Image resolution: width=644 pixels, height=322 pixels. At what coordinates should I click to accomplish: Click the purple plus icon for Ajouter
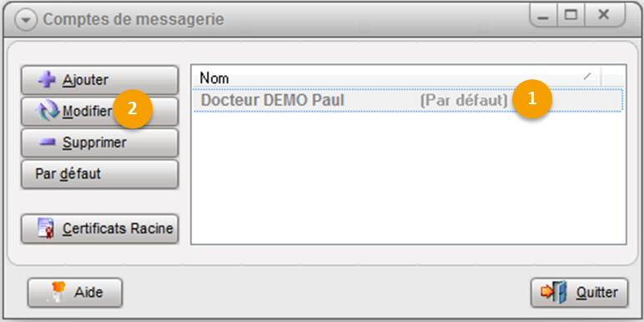coord(47,79)
